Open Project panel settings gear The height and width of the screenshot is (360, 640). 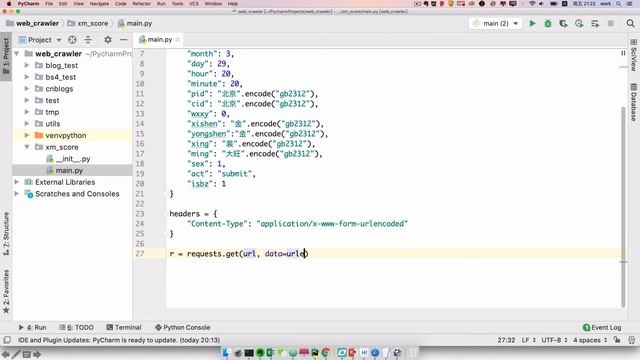(108, 40)
